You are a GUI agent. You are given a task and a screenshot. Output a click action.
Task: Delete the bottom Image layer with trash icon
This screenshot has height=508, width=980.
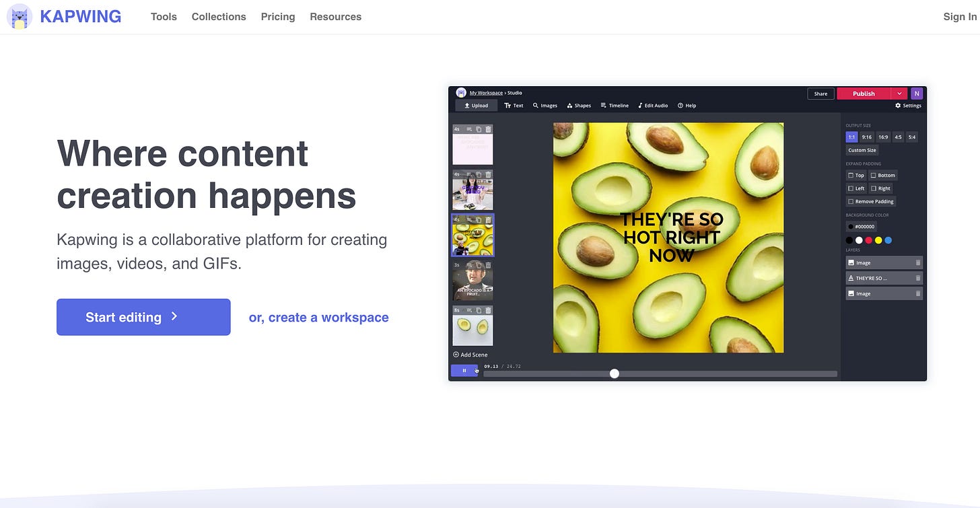917,293
